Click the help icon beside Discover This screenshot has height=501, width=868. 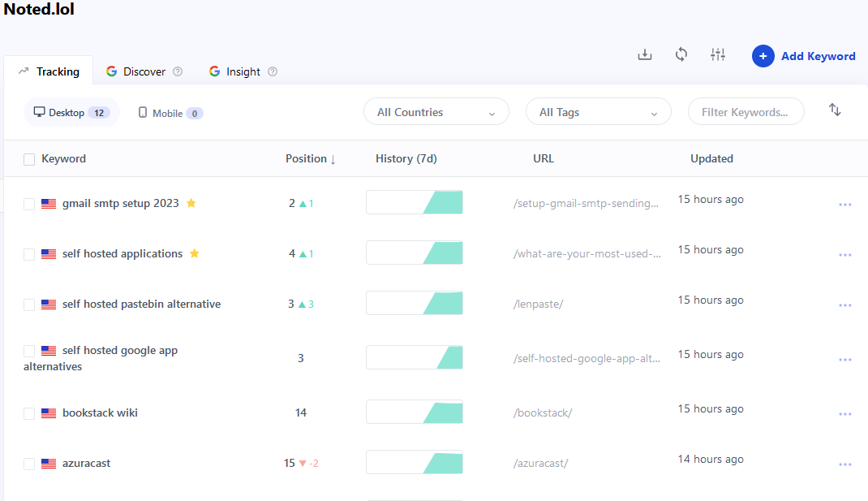[x=178, y=71]
